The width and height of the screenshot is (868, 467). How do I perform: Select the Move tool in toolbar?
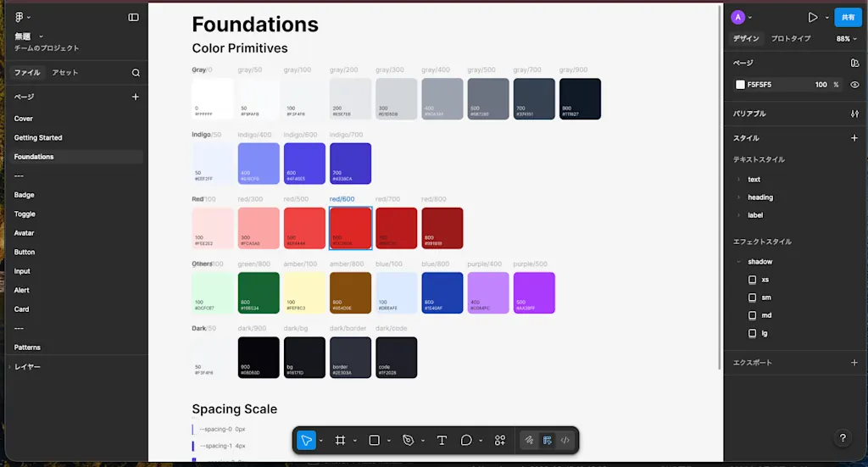306,441
